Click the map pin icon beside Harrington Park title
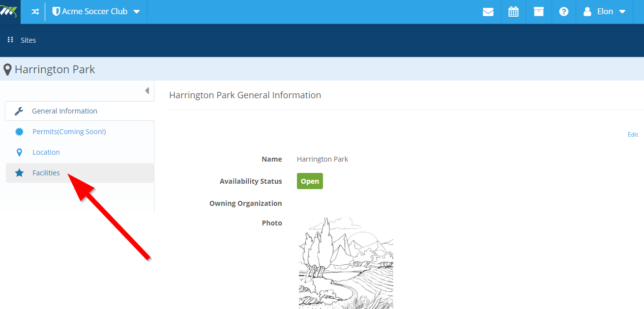644x309 pixels. point(7,70)
